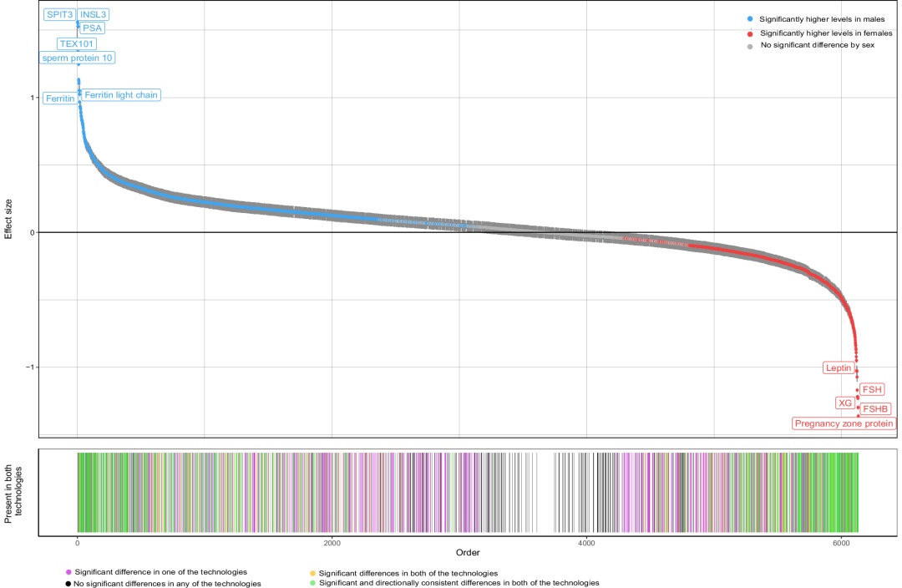Click 'Present in both technologies' axis title
The height and width of the screenshot is (588, 902).
[13, 494]
